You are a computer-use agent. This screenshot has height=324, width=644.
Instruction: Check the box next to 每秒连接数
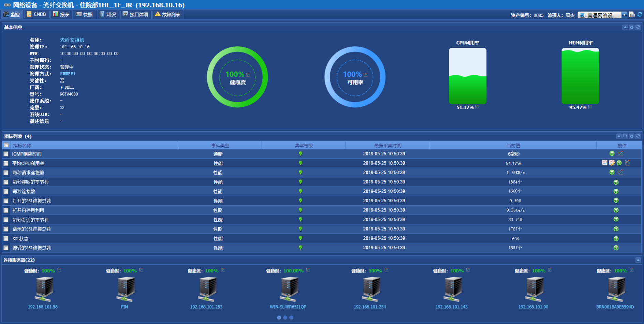pyautogui.click(x=6, y=191)
